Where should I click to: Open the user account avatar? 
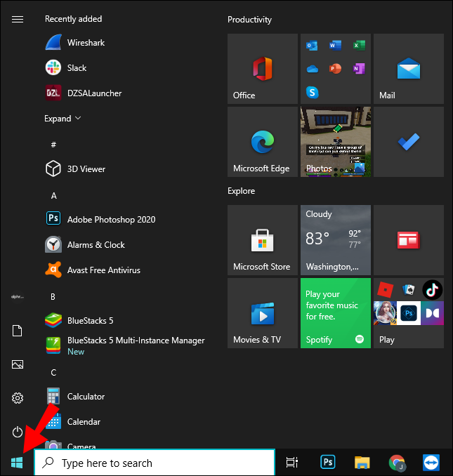coord(18,296)
